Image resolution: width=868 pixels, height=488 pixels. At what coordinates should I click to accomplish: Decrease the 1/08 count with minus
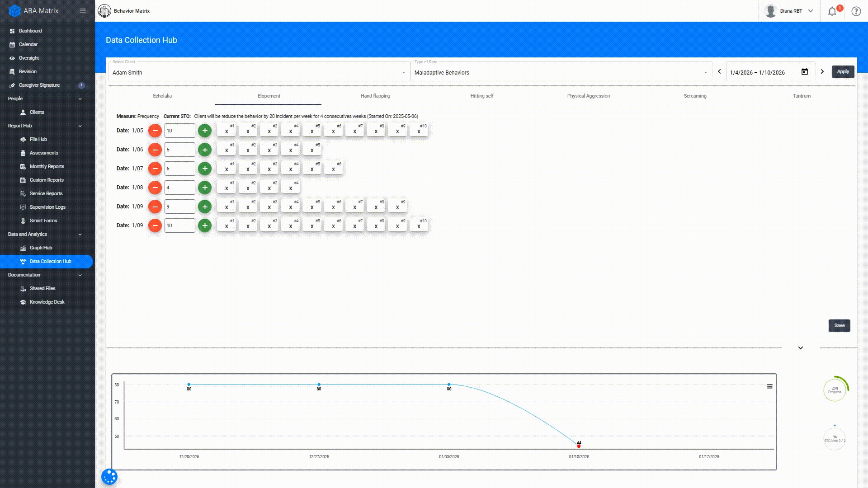coord(155,188)
